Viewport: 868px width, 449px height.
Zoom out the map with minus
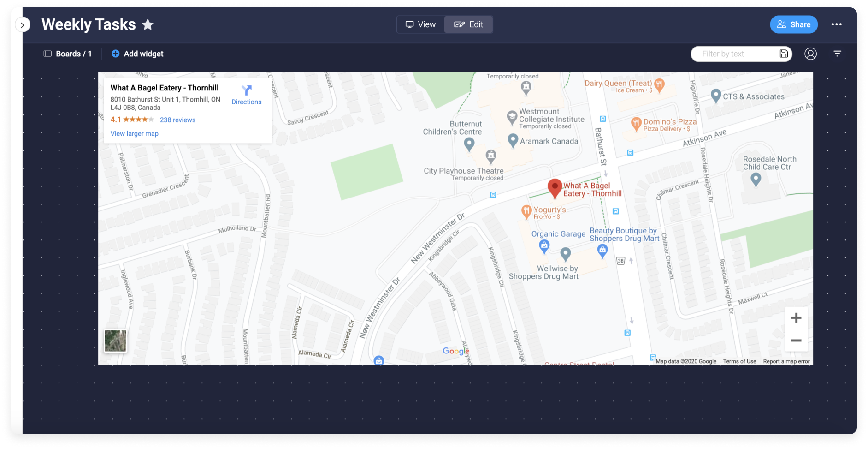796,341
